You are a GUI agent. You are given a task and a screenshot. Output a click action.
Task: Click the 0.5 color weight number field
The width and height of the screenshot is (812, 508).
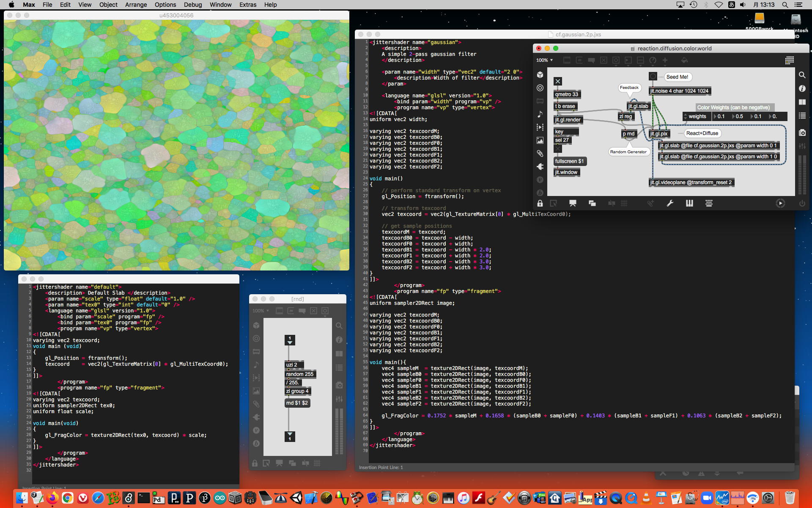click(740, 116)
